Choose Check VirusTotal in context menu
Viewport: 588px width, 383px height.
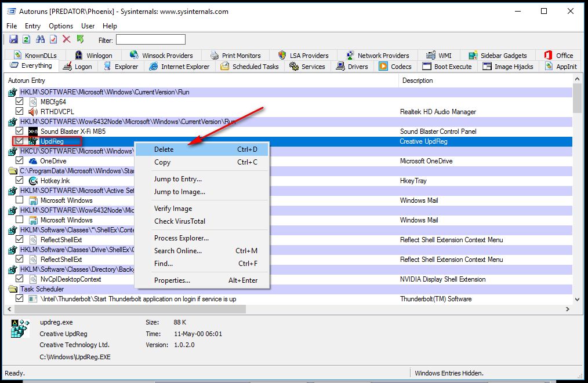202,221
